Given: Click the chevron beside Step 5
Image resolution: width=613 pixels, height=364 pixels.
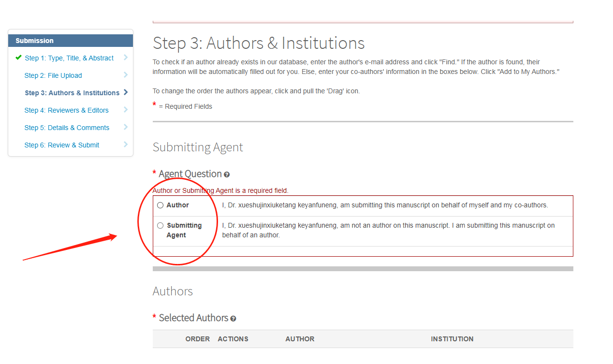Looking at the screenshot, I should [126, 127].
